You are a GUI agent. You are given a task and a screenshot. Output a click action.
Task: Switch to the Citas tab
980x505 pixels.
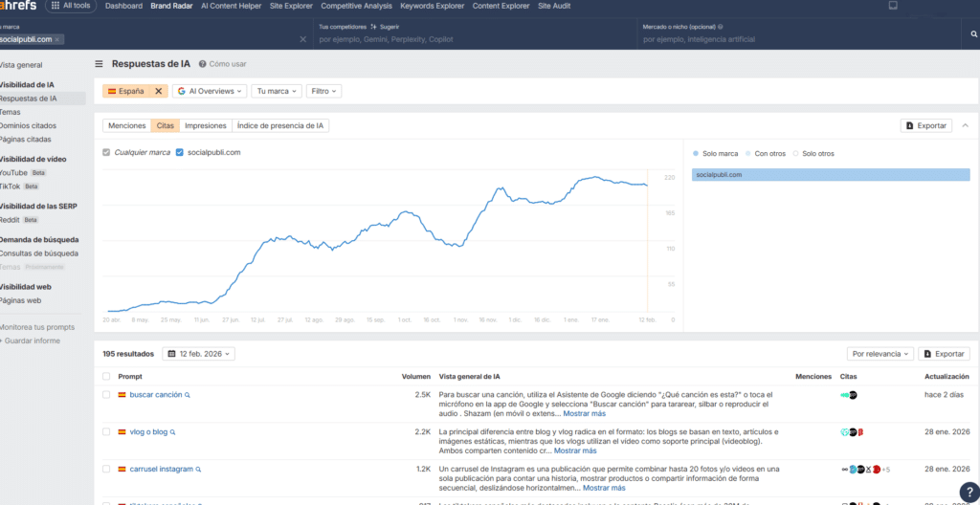166,125
